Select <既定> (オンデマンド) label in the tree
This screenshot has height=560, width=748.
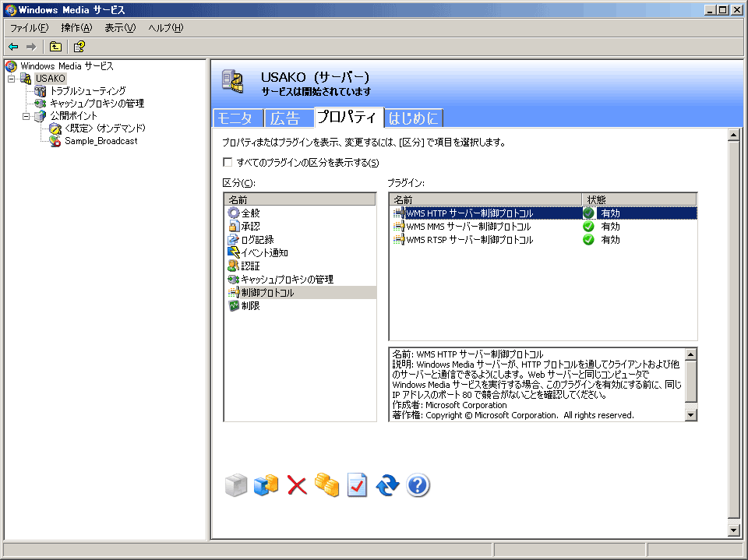pyautogui.click(x=105, y=129)
